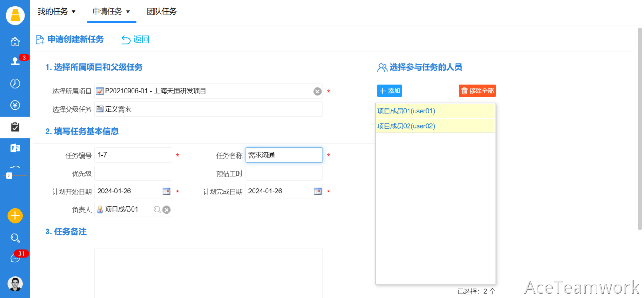Open the yen currency sidebar icon
The height and width of the screenshot is (298, 644).
15,105
